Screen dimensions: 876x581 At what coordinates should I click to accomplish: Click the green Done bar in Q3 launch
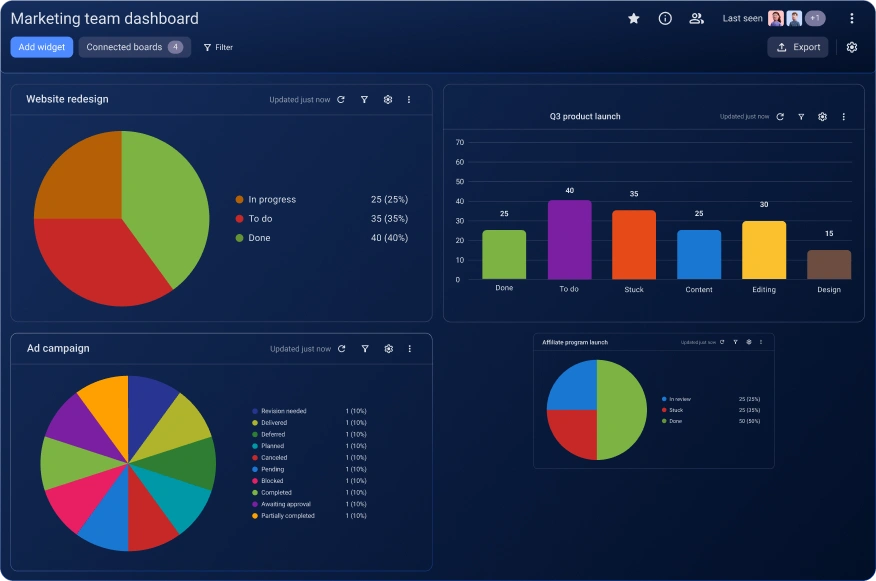[504, 255]
